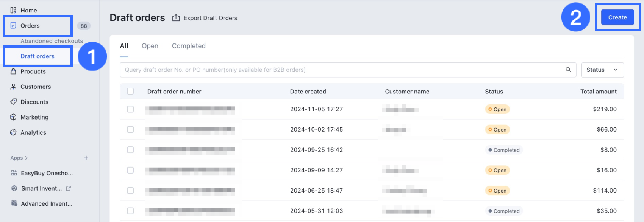Click the plus icon to add apps

(86, 158)
